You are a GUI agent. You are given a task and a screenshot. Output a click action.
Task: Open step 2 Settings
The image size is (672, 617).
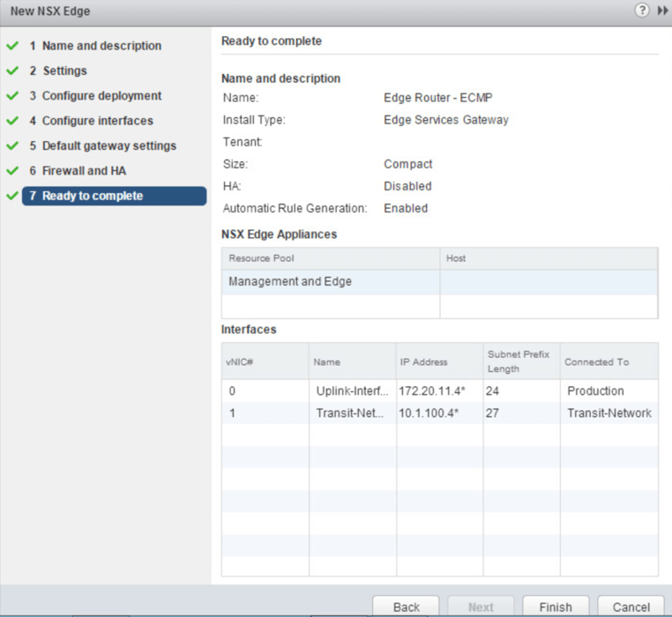pyautogui.click(x=64, y=71)
